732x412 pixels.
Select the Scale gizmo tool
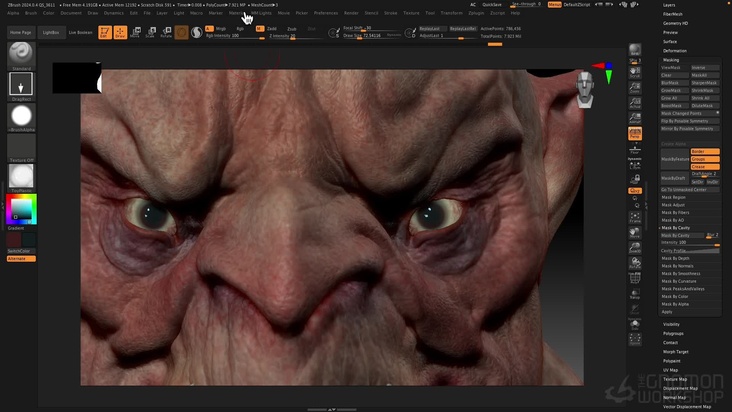pyautogui.click(x=150, y=32)
